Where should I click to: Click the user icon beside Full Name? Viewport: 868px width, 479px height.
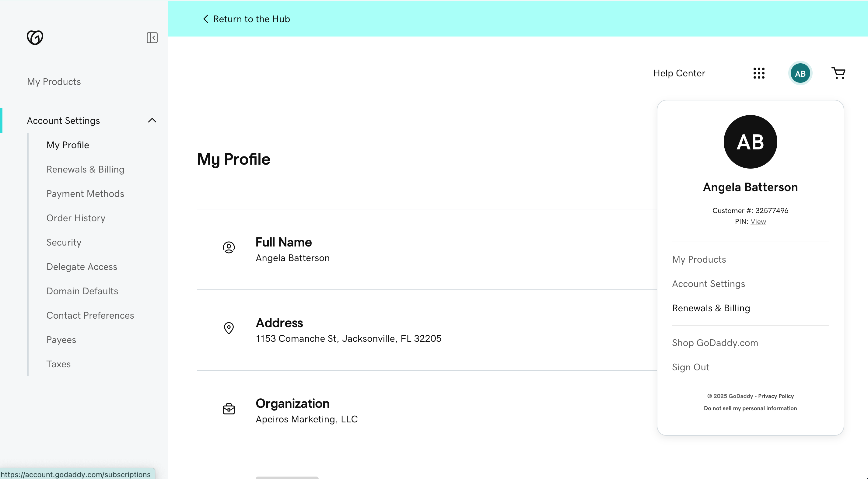pyautogui.click(x=229, y=248)
